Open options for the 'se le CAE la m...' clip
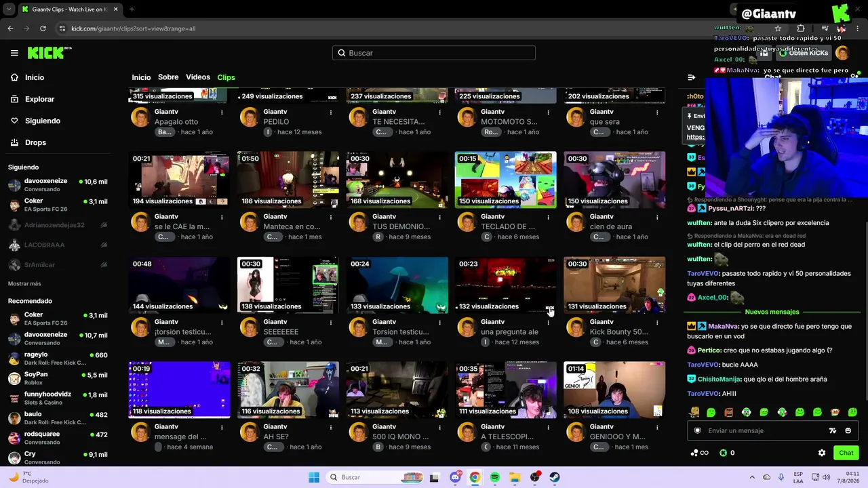 (222, 217)
